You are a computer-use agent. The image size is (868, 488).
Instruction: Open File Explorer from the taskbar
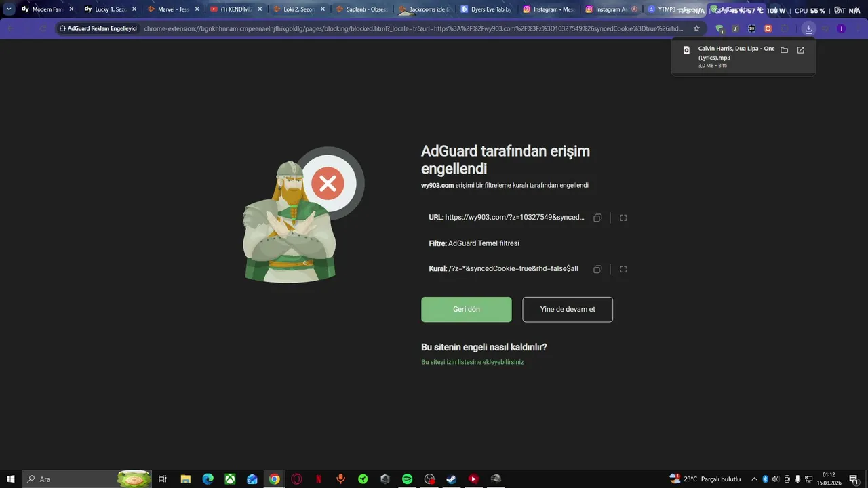(185, 479)
